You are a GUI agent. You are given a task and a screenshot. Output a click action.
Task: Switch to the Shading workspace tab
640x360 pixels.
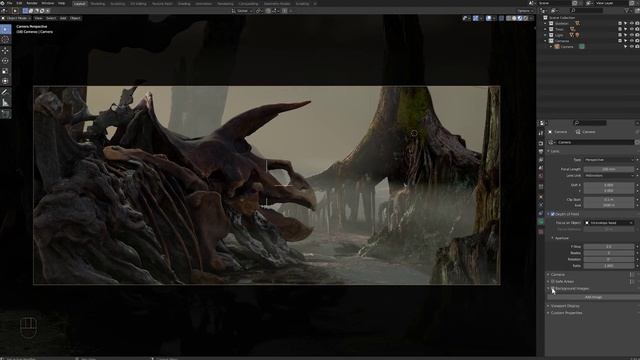coord(184,4)
